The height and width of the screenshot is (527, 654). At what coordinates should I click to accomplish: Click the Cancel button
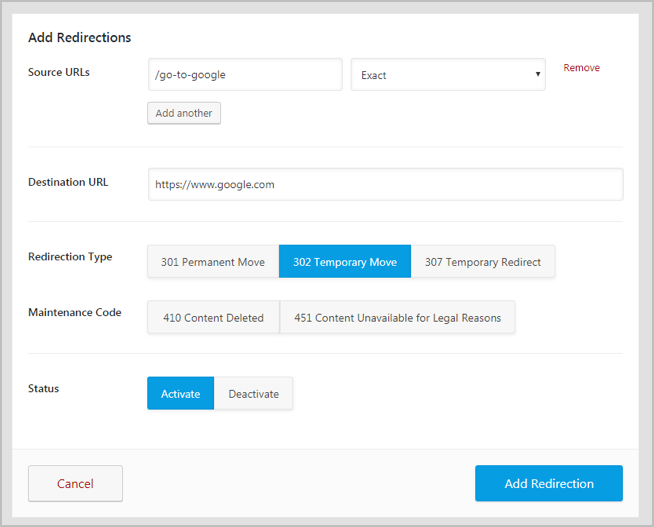tap(75, 484)
